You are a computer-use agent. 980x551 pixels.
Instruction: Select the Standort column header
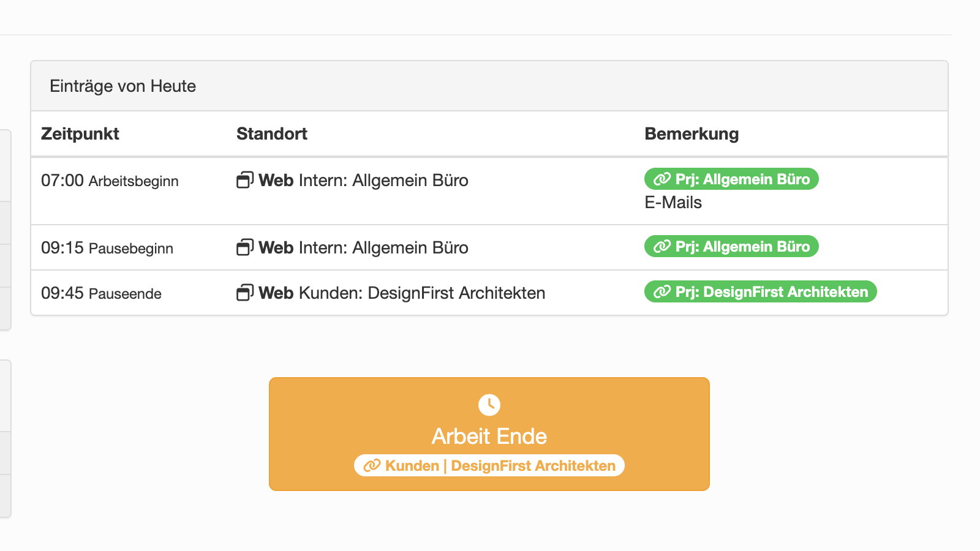coord(272,133)
